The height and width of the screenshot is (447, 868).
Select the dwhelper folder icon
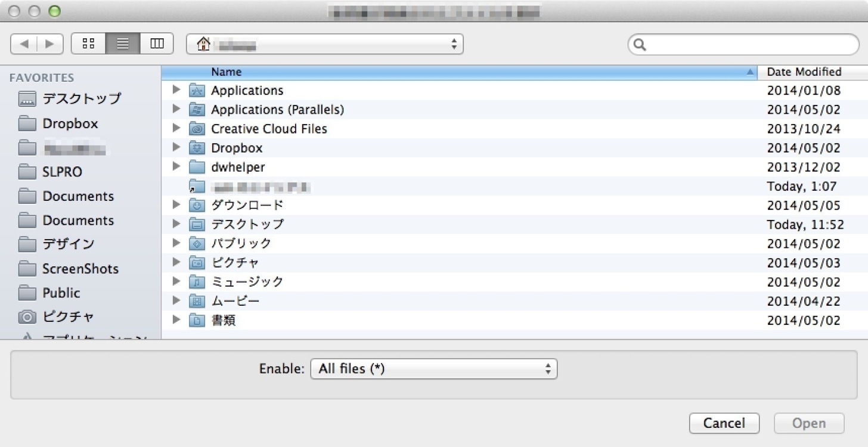coord(197,167)
